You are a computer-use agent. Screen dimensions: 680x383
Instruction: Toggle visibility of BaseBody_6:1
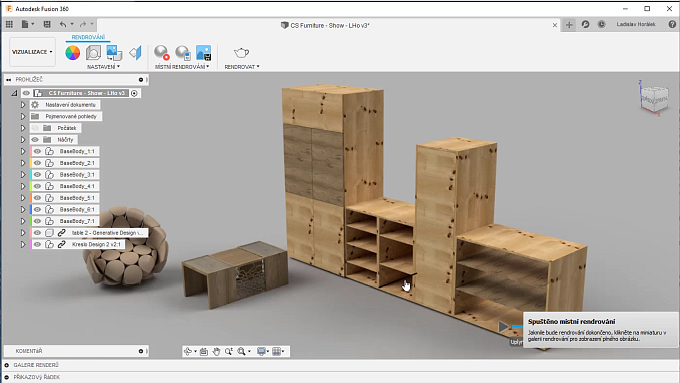(x=37, y=210)
